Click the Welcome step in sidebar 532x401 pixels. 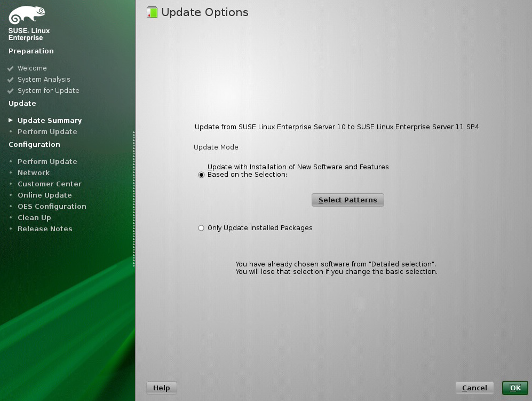[32, 68]
